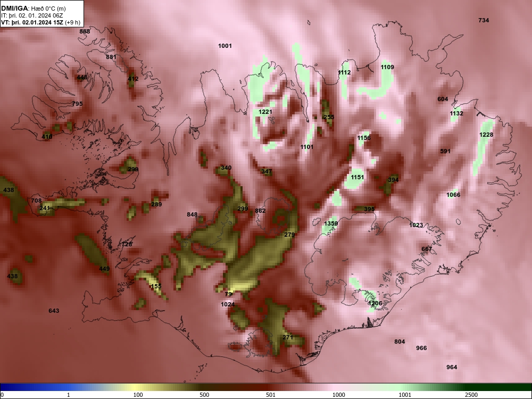Click the 862 height label
Screen dimensions: 532x399
(x=260, y=211)
